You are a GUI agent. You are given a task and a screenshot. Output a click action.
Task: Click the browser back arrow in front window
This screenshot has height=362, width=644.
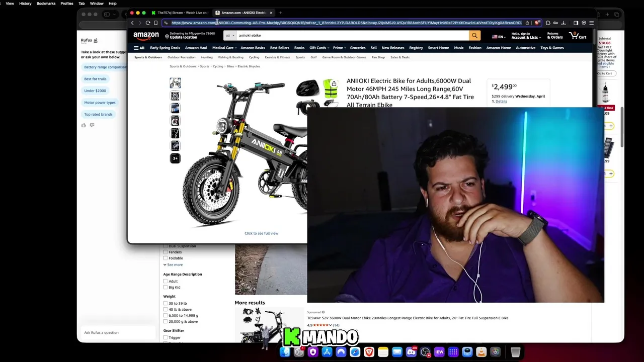tap(132, 23)
